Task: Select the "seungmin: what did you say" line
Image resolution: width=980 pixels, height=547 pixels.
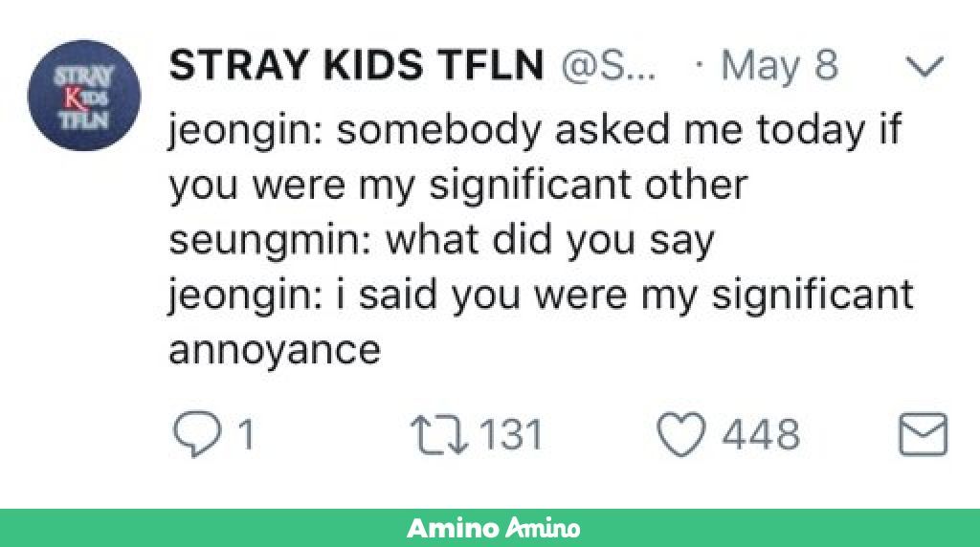Action: point(441,240)
